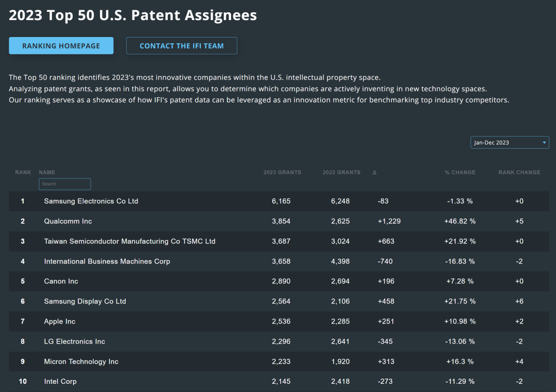The width and height of the screenshot is (556, 392).
Task: Click Intel 2023 grants value 2,145
Action: [281, 381]
